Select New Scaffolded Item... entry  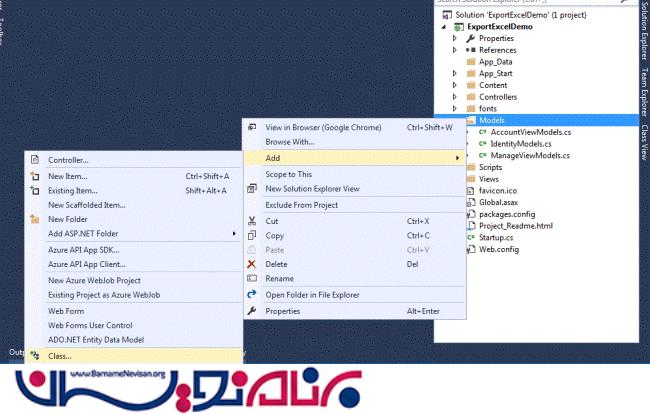pyautogui.click(x=133, y=205)
